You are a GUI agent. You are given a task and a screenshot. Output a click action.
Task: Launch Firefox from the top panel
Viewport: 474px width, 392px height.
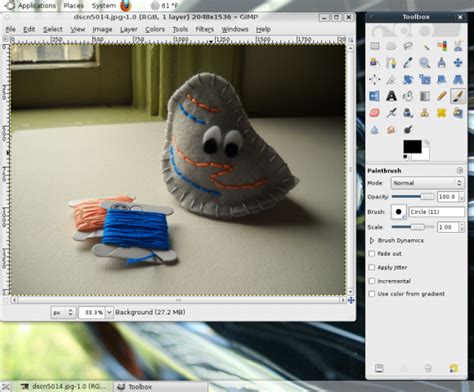126,6
